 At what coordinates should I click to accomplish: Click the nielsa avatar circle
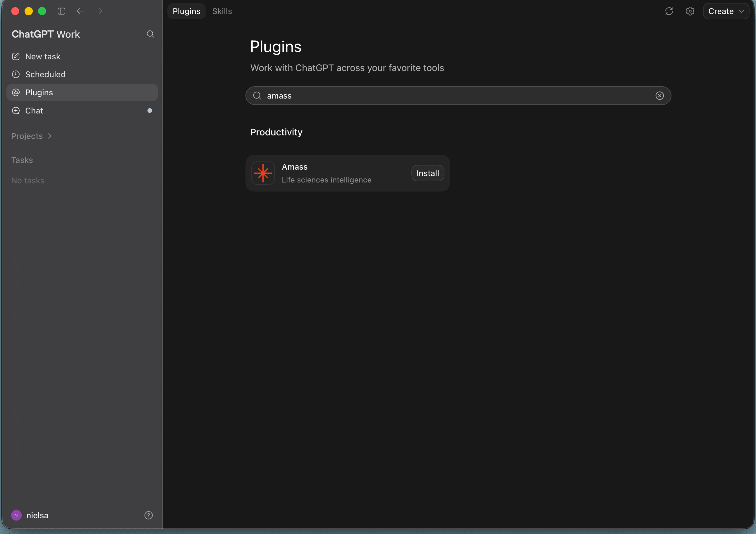point(16,515)
